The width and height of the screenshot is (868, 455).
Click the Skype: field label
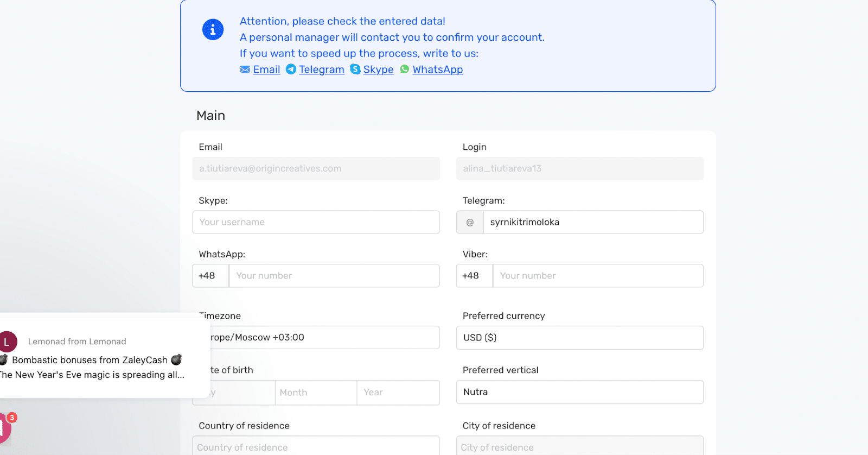click(x=213, y=201)
